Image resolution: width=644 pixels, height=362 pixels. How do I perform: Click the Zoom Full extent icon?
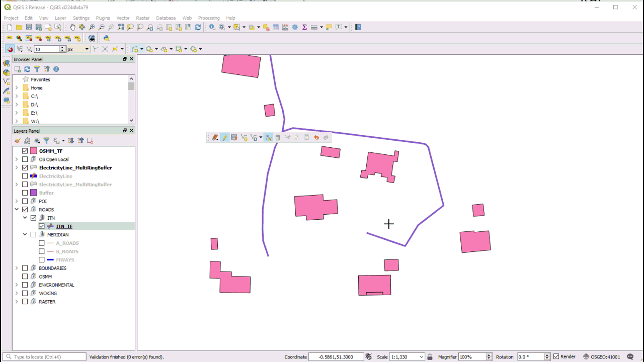[x=121, y=27]
